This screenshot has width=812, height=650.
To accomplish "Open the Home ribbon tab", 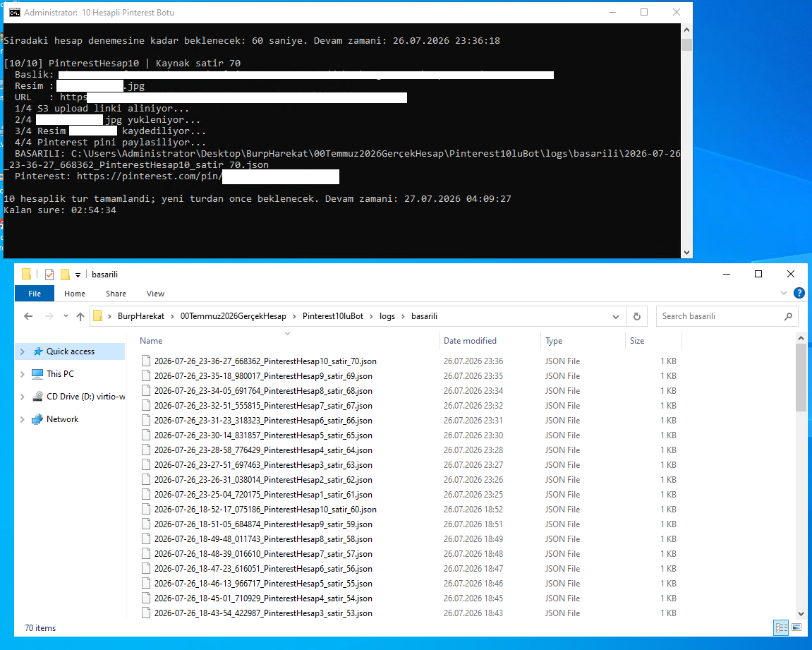I will [x=75, y=294].
